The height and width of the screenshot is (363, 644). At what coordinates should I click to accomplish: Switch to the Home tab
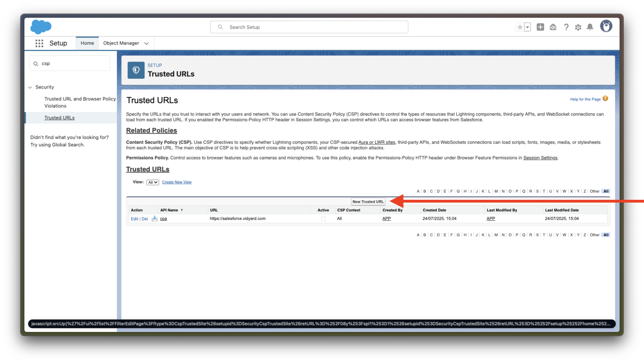[x=87, y=43]
